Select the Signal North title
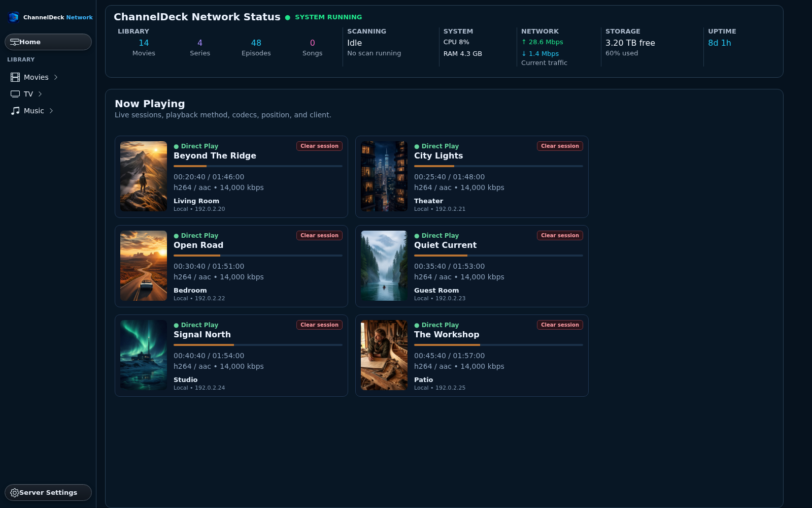 tap(202, 335)
